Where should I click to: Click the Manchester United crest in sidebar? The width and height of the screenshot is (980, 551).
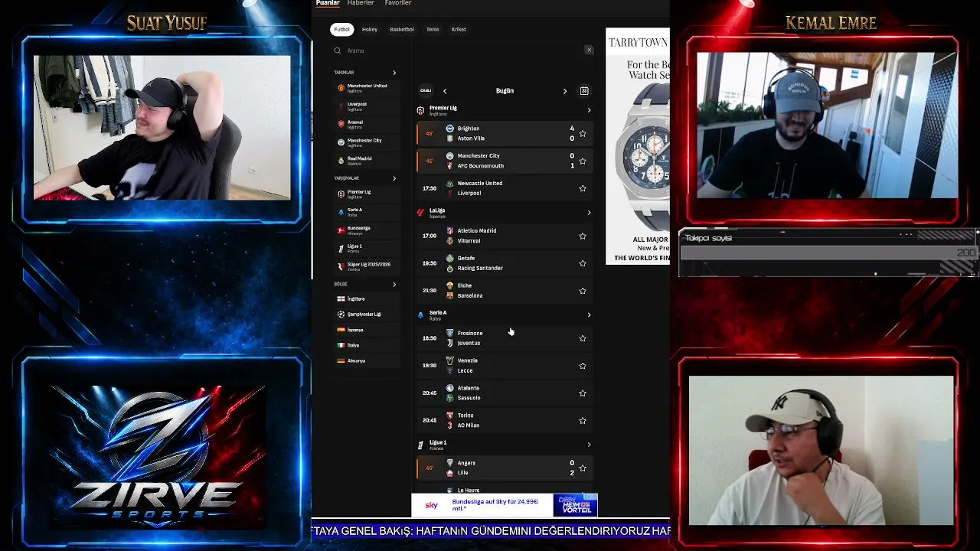(341, 88)
